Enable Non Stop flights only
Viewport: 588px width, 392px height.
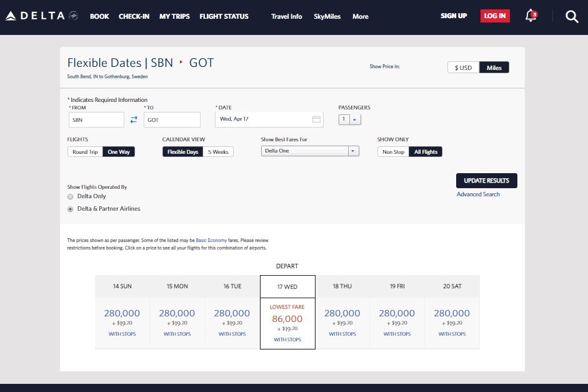392,151
